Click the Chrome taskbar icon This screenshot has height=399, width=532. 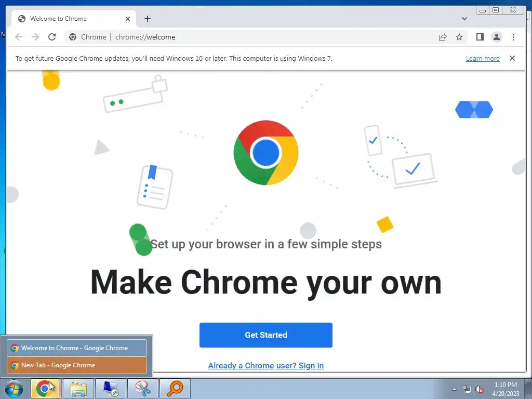point(45,389)
